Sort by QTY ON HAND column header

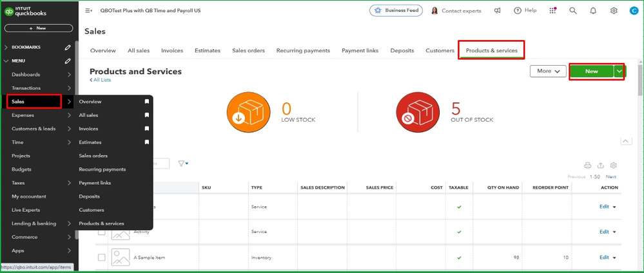pos(503,187)
